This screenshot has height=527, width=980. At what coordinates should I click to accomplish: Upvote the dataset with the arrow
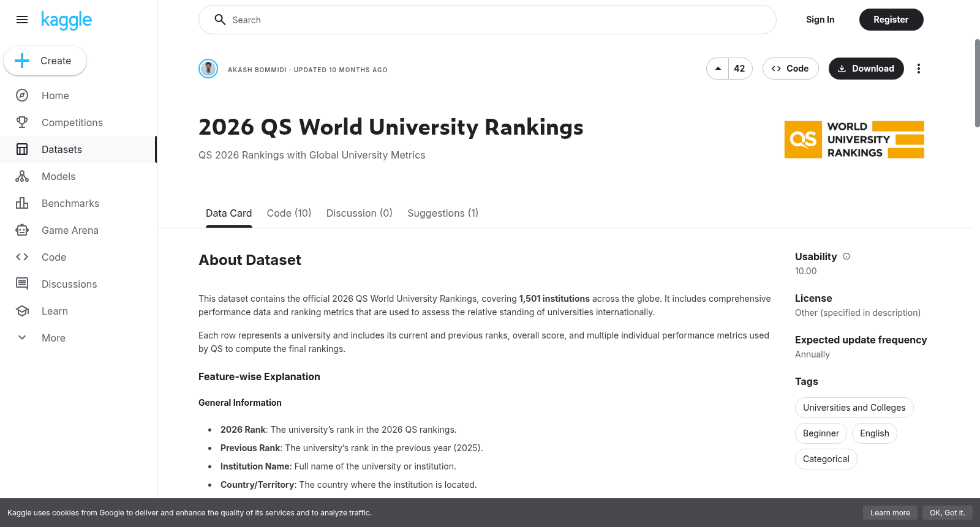718,69
